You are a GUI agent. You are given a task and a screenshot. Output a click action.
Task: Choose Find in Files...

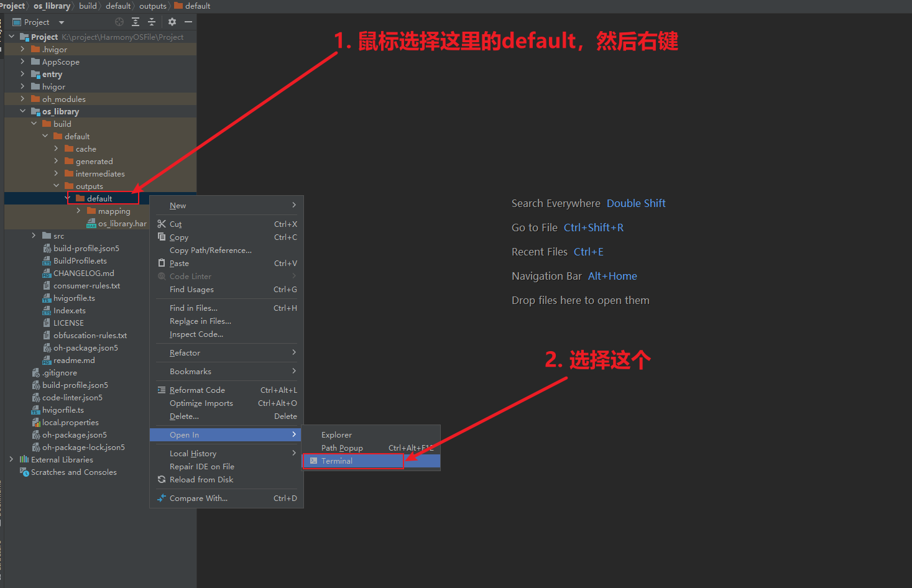[x=226, y=308]
